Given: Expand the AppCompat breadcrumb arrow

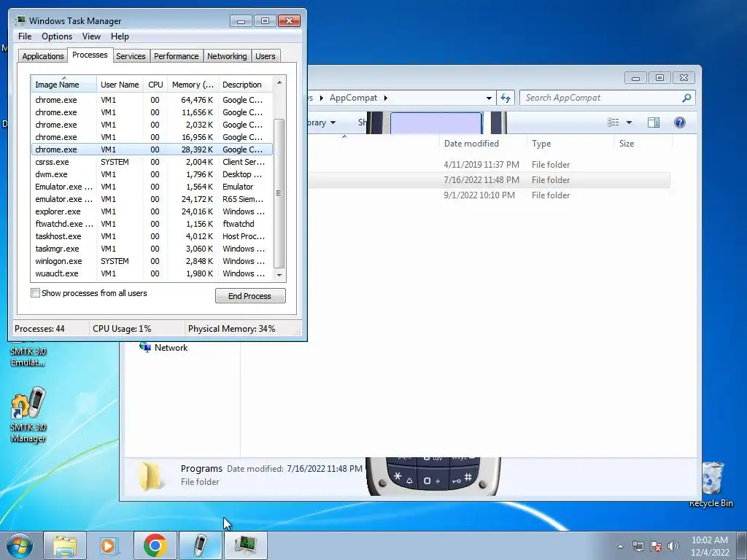Looking at the screenshot, I should point(385,98).
